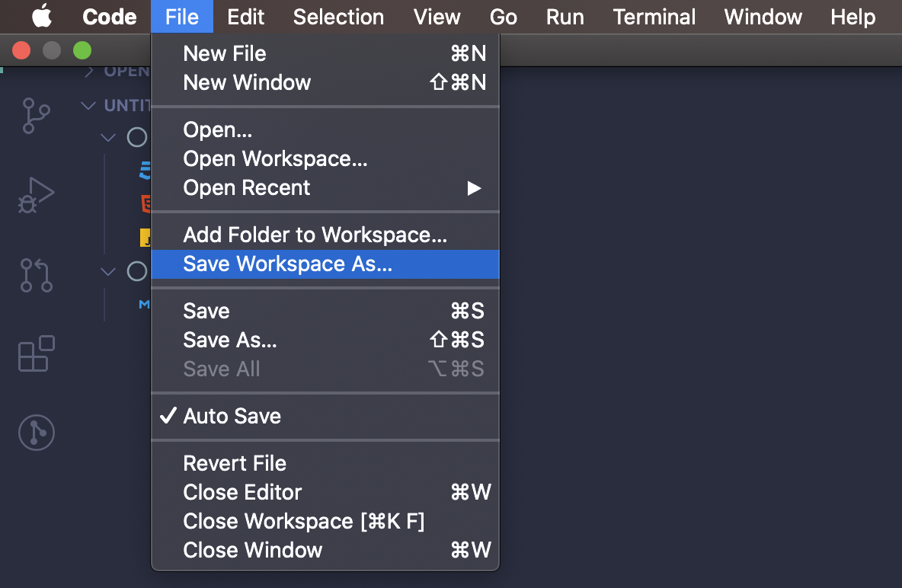This screenshot has height=588, width=902.
Task: Choose Save As... menu entry
Action: (325, 340)
